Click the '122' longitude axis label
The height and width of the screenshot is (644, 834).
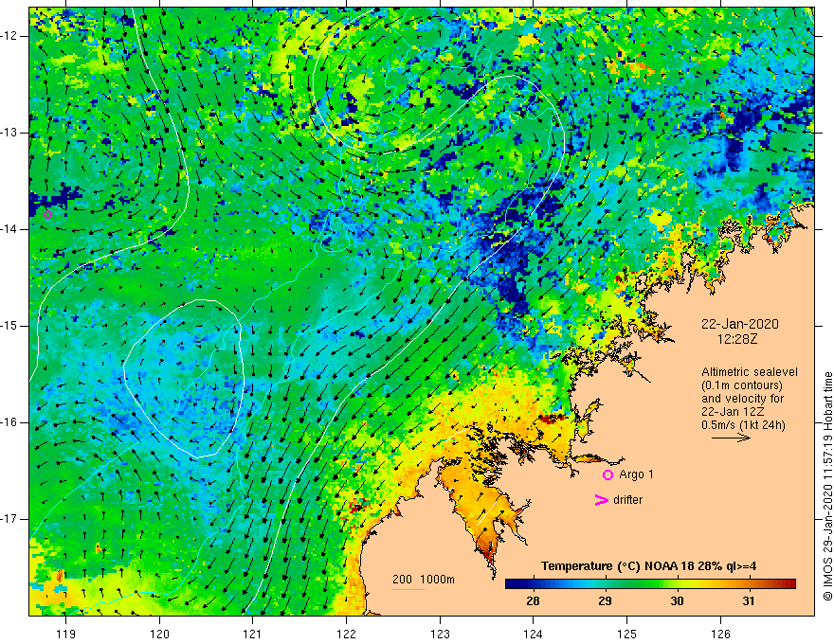click(x=346, y=634)
